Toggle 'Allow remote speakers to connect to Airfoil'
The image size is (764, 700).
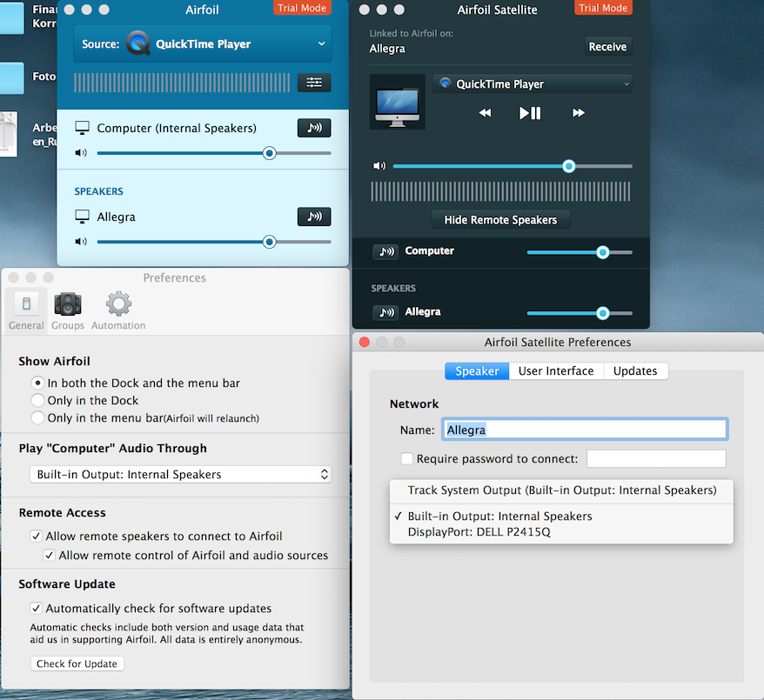36,536
